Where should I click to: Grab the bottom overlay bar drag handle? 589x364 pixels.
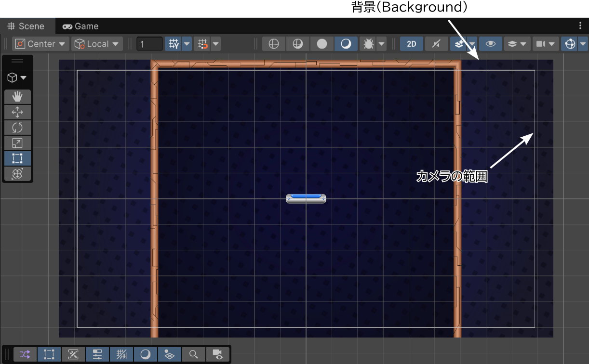pyautogui.click(x=7, y=354)
